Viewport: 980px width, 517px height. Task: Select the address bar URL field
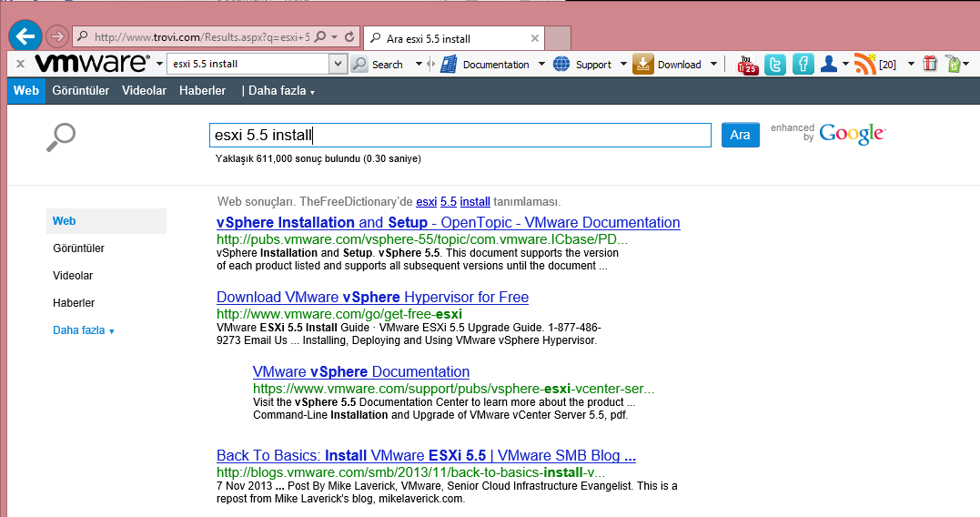click(x=201, y=37)
